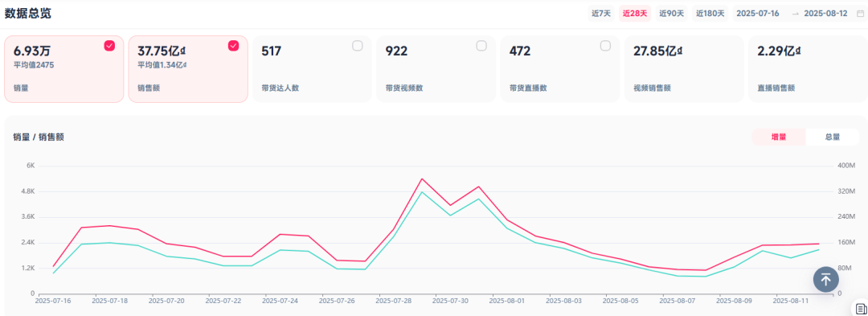Edit start date 2025-07-16 field
This screenshot has width=868, height=316.
pyautogui.click(x=758, y=14)
